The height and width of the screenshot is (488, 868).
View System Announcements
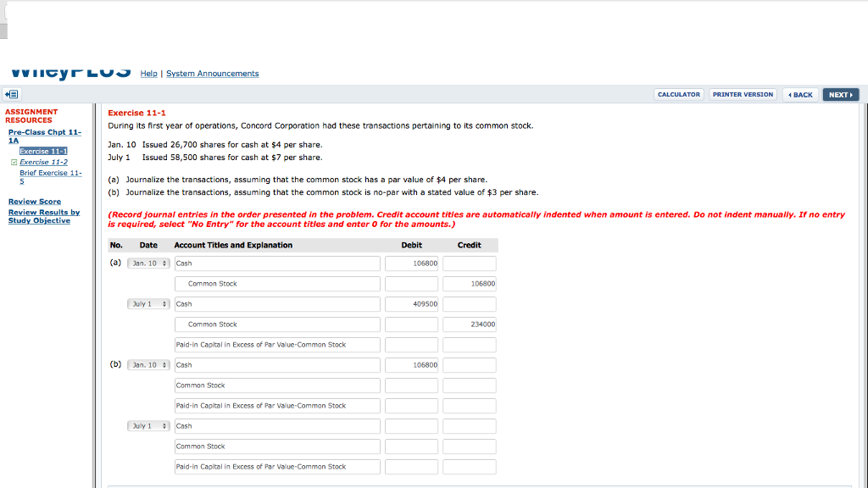212,74
